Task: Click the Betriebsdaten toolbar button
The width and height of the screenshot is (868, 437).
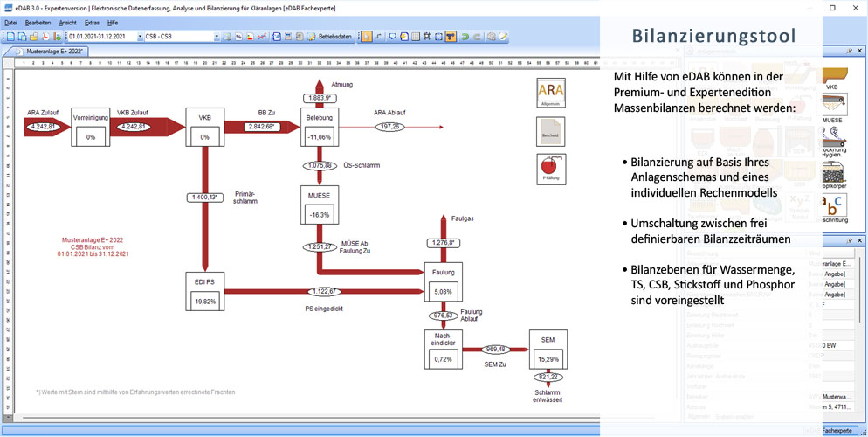Action: tap(331, 37)
